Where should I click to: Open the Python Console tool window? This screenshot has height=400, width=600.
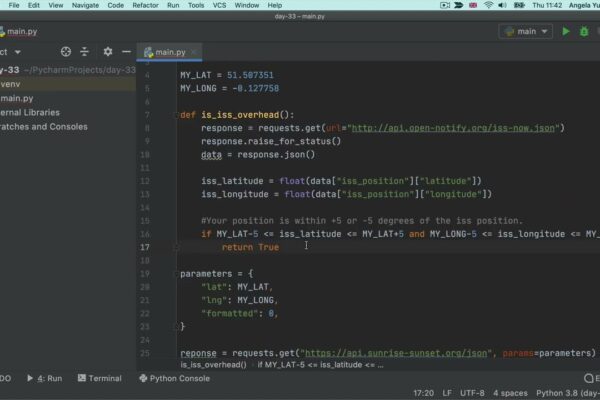[174, 379]
